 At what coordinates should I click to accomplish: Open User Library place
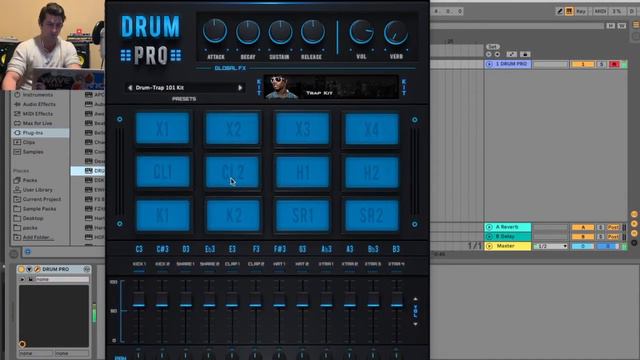click(x=37, y=190)
